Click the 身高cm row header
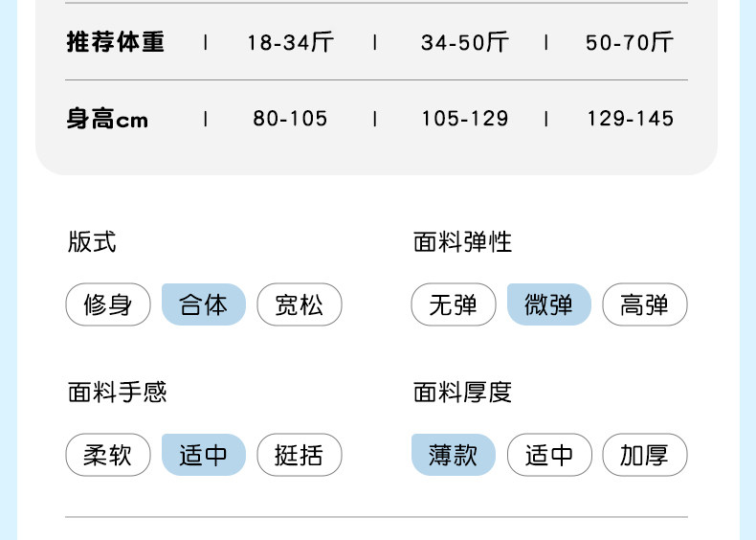Viewport: 756px width, 540px height. pos(107,120)
